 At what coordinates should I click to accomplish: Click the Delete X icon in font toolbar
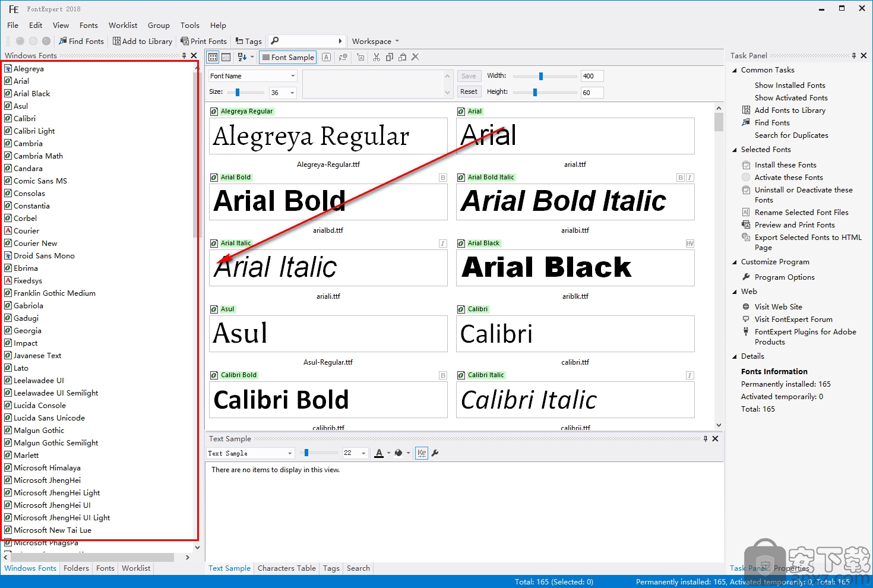(x=416, y=57)
